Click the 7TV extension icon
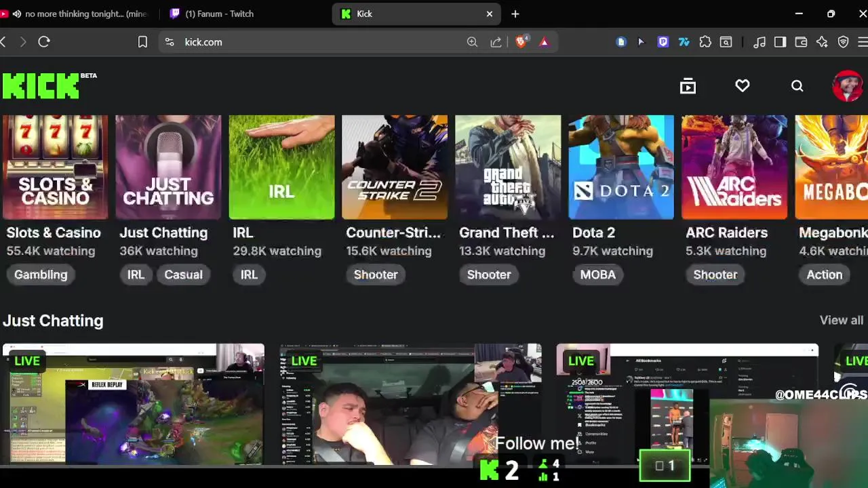 tap(684, 42)
